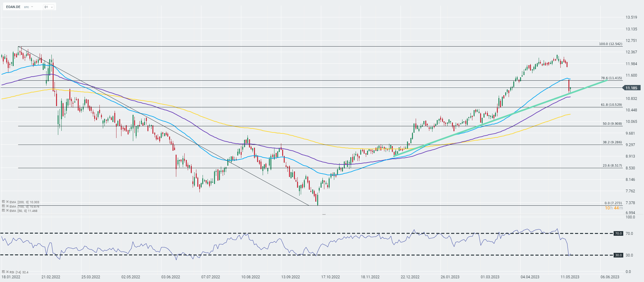
Task: Click the RSI 30.0 oversold level marker
Action: point(618,255)
